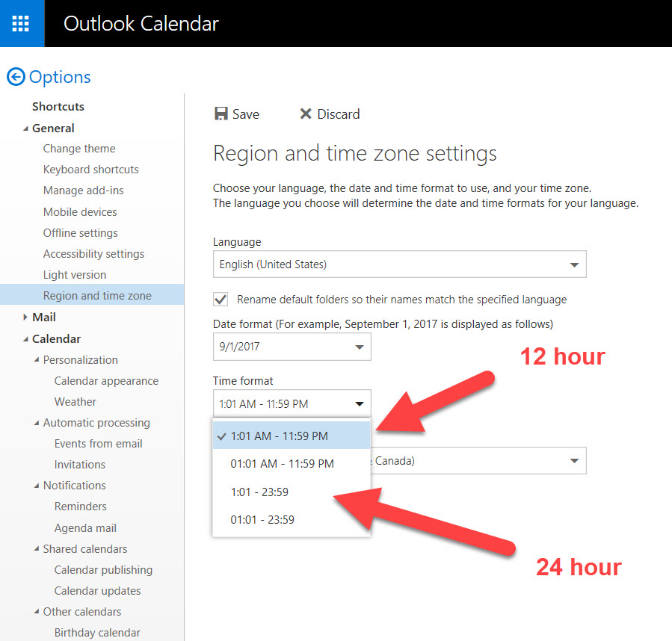Choose the 01:01 - 23:59 time format
Screen dimensions: 672x641
[292, 520]
